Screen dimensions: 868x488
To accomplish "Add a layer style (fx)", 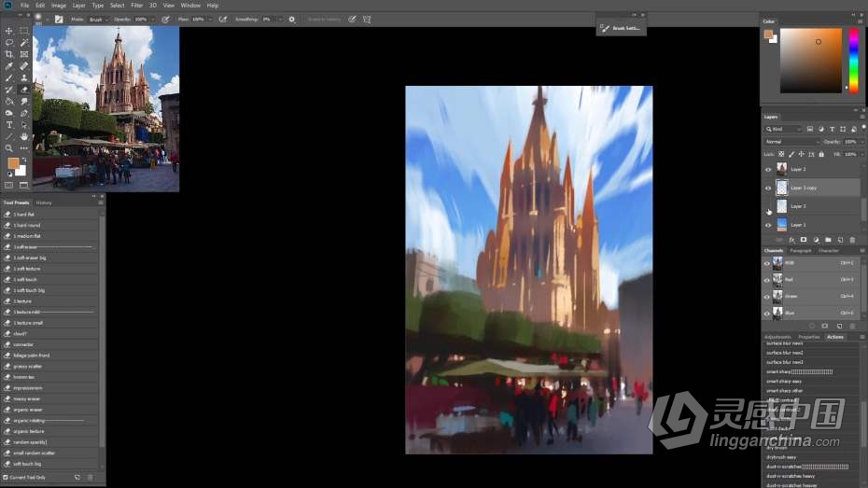I will click(x=791, y=240).
